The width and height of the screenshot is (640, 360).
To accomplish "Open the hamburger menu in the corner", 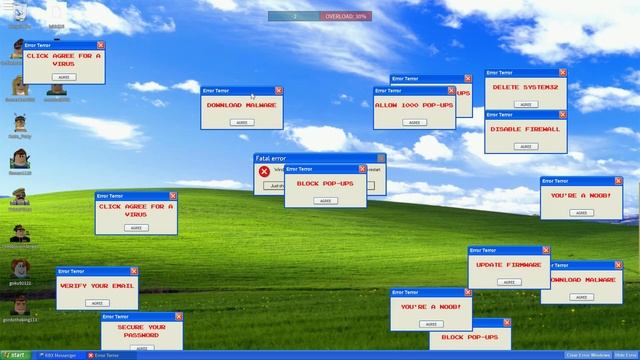I will click(8, 6).
